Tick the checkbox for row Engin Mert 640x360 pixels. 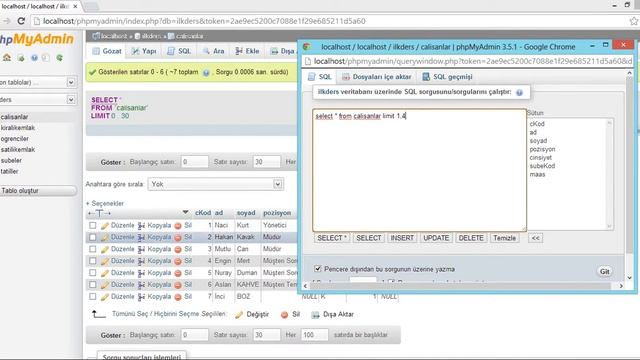tap(93, 261)
